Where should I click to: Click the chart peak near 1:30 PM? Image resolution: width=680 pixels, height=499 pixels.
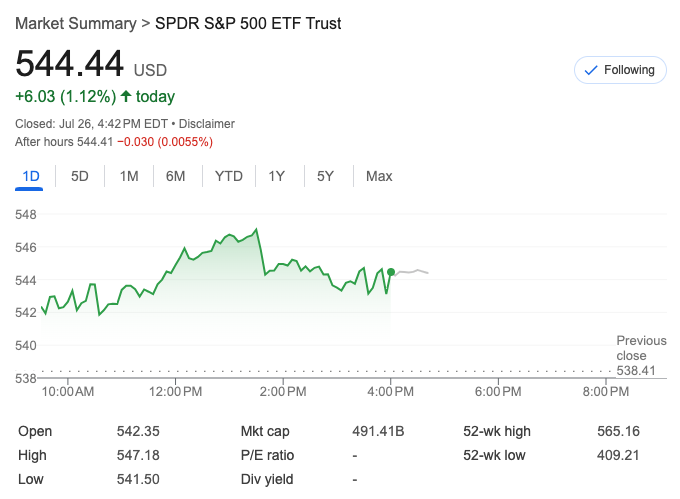(257, 230)
